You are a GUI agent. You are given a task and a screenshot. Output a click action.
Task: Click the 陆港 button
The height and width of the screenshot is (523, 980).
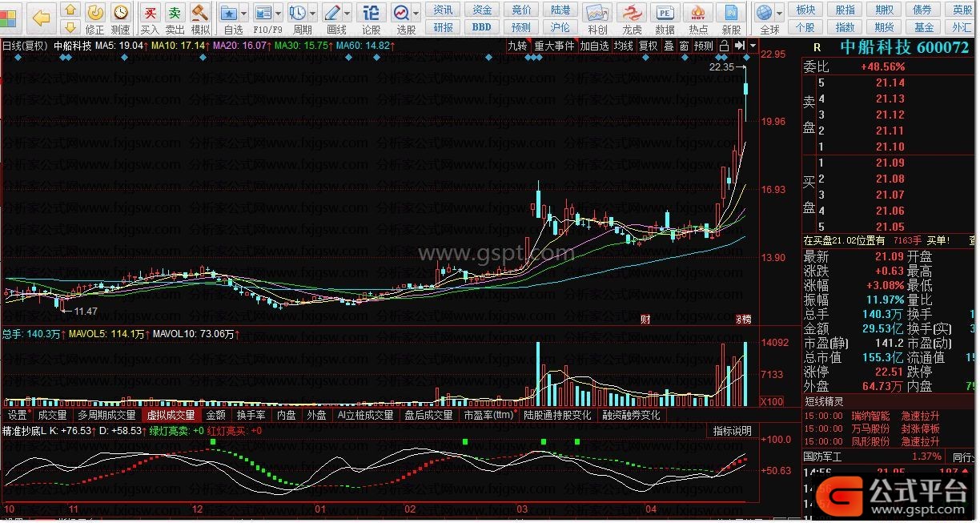[560, 10]
